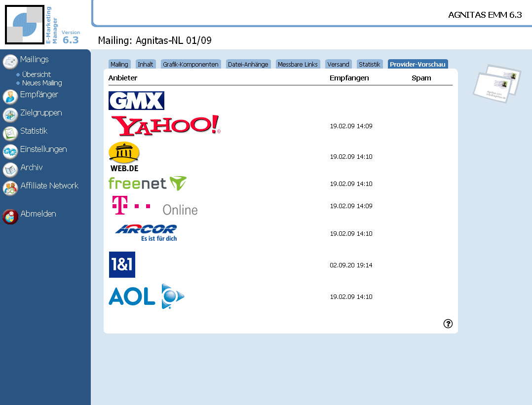The height and width of the screenshot is (405, 532).
Task: Click the Einstellungen gears icon
Action: pos(10,151)
